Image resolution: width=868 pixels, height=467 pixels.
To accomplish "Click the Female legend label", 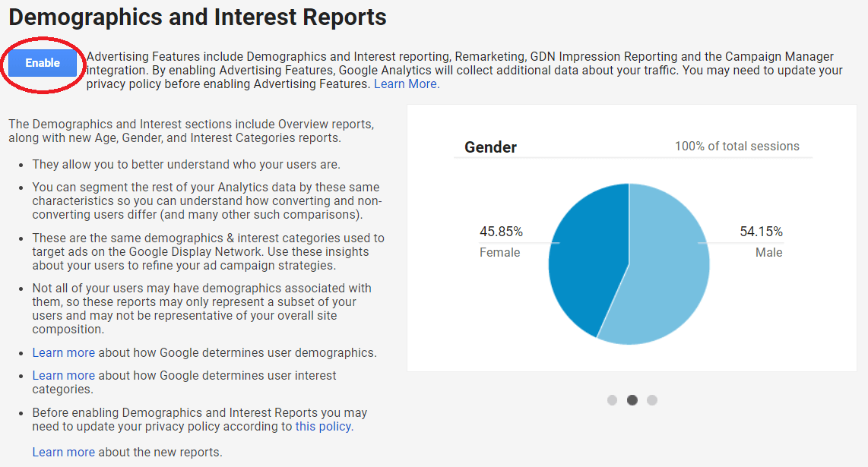I will click(500, 252).
